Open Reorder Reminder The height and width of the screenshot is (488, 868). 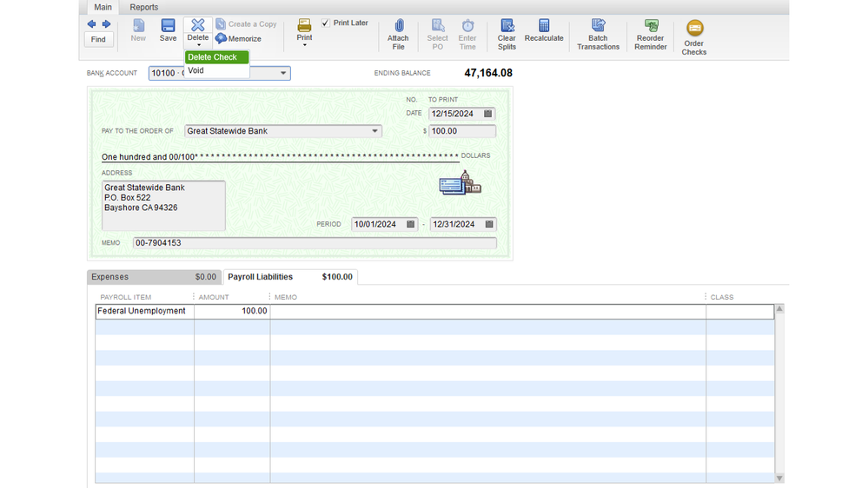tap(651, 35)
